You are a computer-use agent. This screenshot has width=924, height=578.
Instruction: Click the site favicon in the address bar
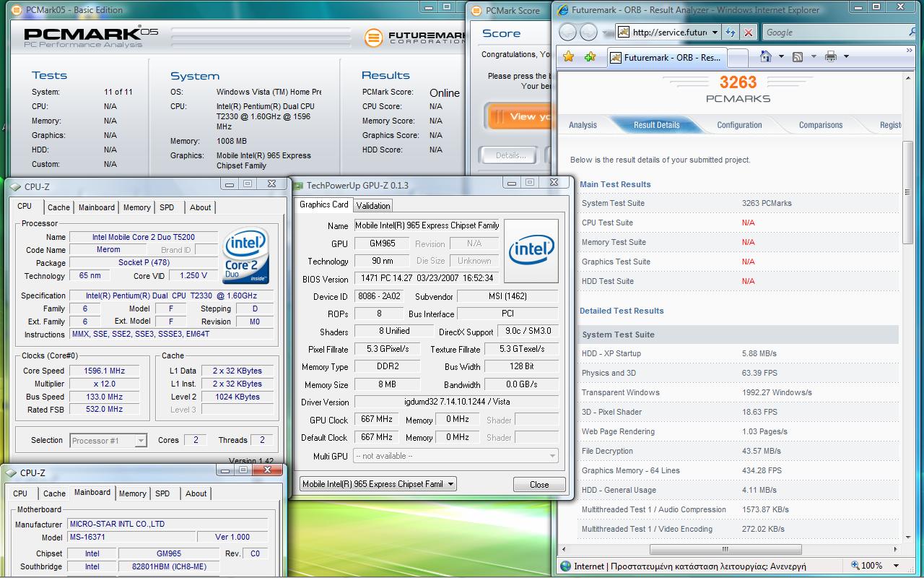tap(624, 33)
